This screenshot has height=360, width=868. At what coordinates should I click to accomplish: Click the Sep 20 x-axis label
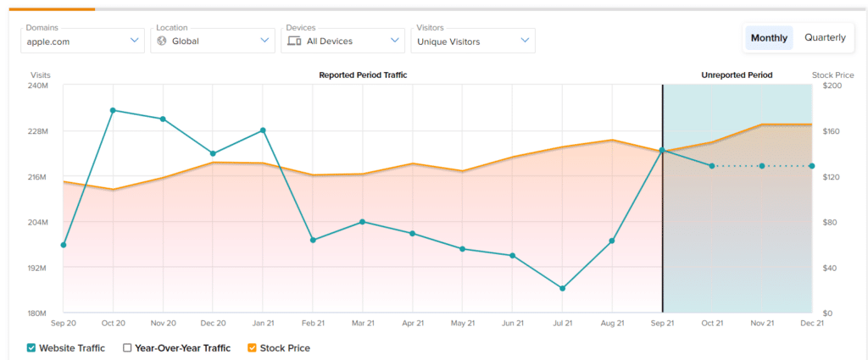[x=63, y=324]
